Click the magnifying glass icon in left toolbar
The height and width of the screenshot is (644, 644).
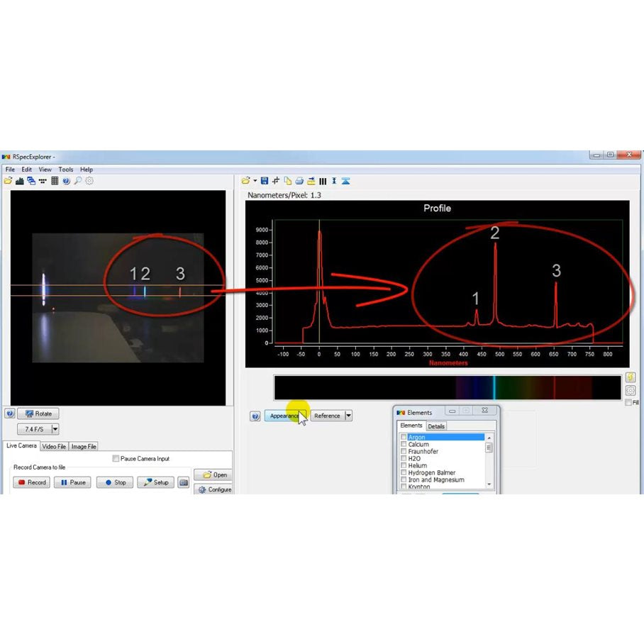click(77, 181)
